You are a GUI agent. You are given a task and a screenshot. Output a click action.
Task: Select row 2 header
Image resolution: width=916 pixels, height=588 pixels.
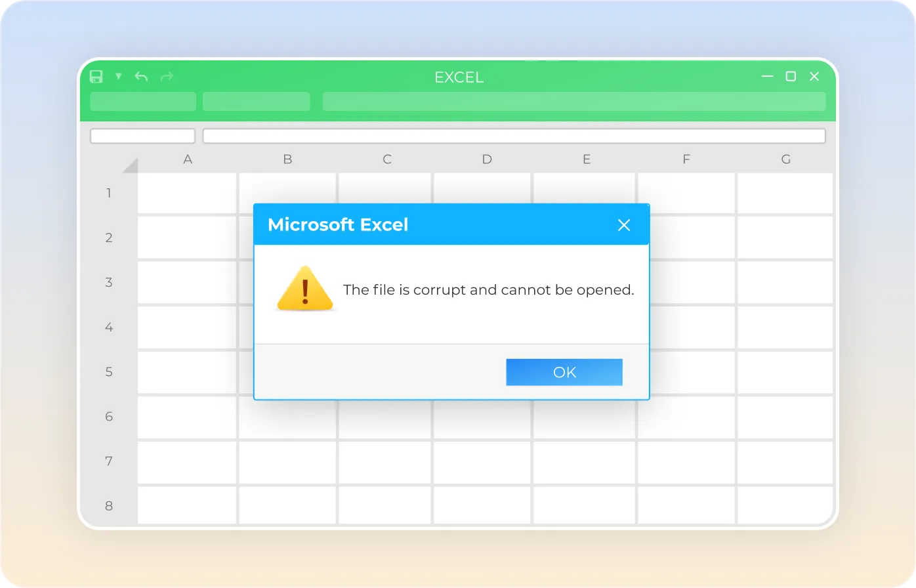click(x=109, y=238)
